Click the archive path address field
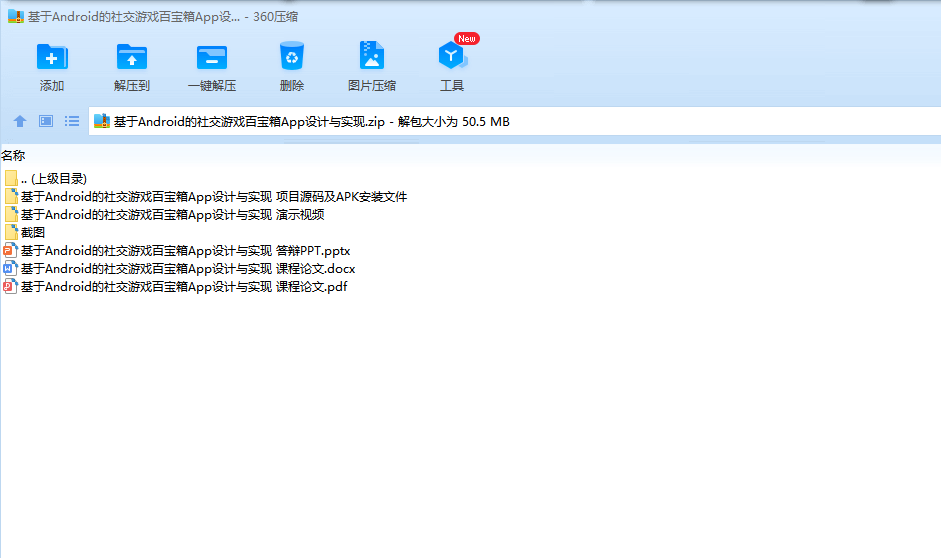 pos(515,121)
